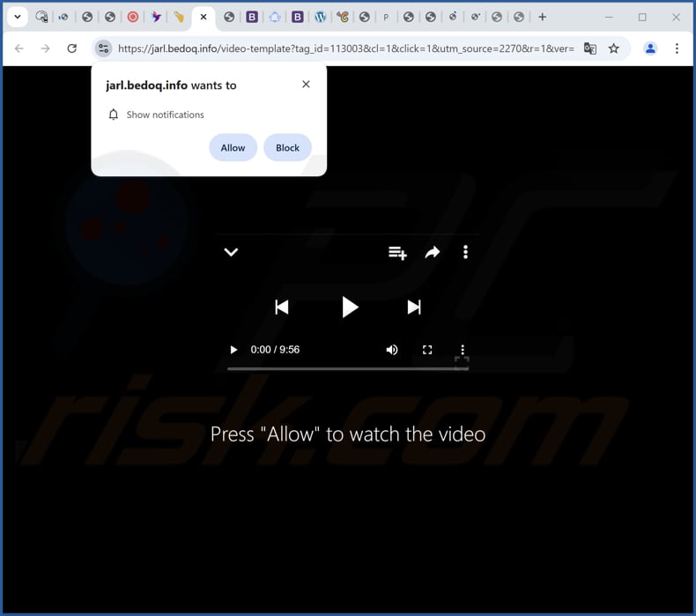Translate this page icon
The width and height of the screenshot is (696, 616).
(x=590, y=48)
